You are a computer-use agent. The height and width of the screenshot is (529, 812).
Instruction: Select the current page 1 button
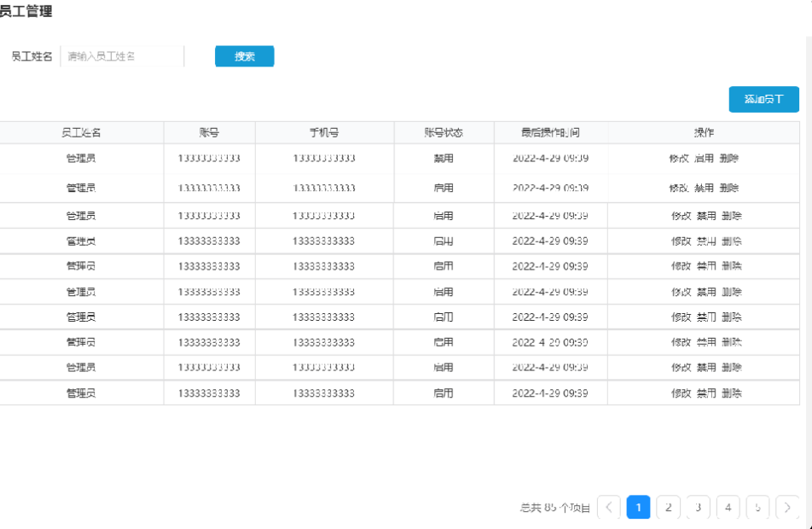638,507
